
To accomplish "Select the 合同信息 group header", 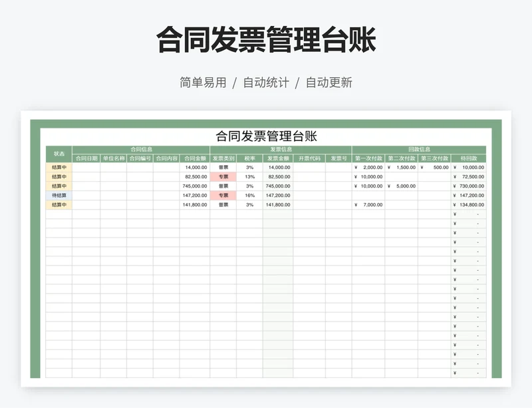I will pyautogui.click(x=141, y=150).
